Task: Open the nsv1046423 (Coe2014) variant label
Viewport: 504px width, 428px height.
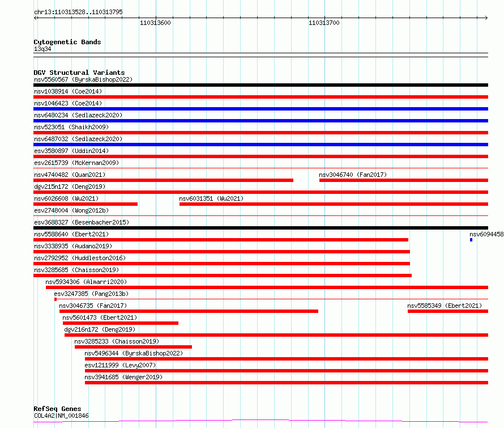Action: click(68, 103)
